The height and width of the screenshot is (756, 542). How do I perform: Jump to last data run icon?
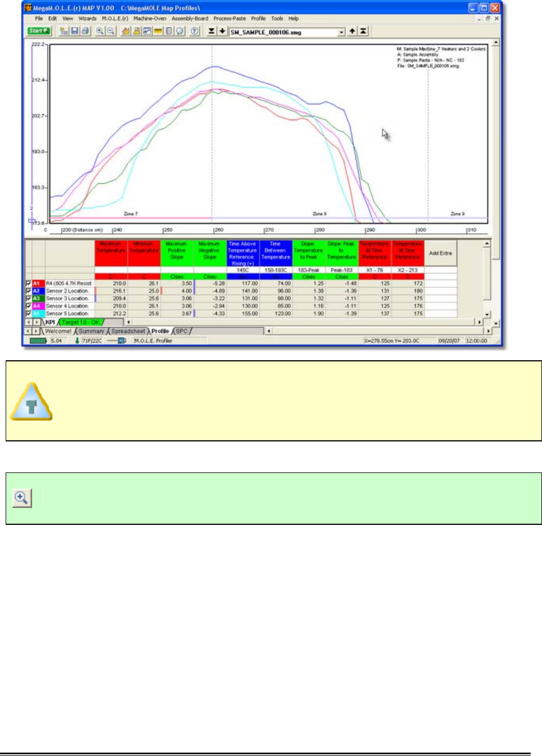click(211, 31)
